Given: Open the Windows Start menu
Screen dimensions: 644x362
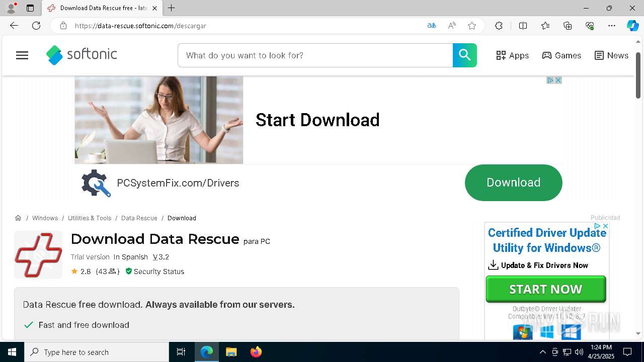Looking at the screenshot, I should click(12, 352).
